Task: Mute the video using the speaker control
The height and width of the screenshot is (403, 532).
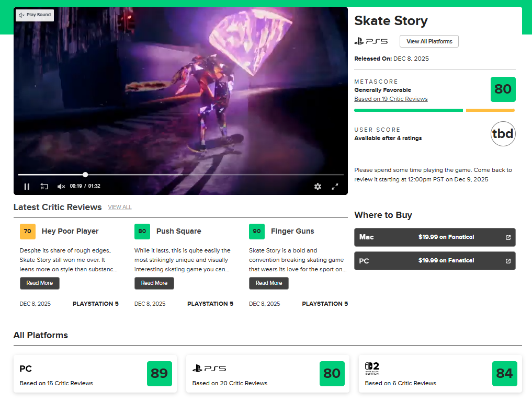Action: [61, 186]
